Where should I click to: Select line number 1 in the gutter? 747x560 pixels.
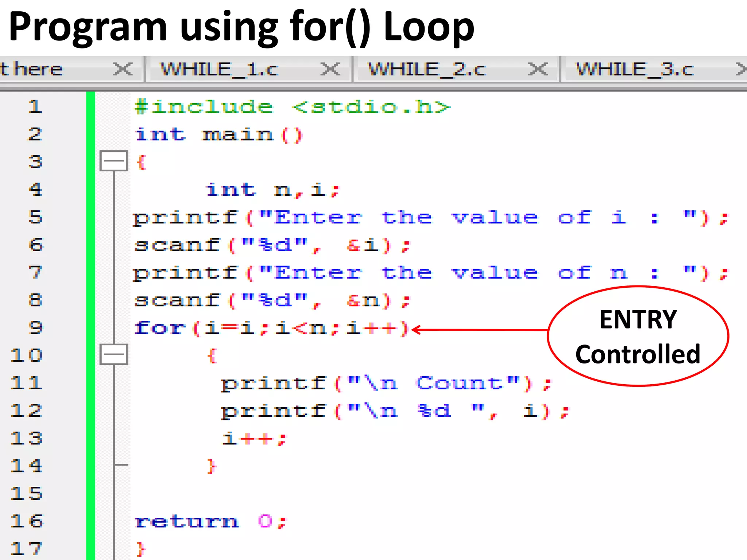point(35,106)
